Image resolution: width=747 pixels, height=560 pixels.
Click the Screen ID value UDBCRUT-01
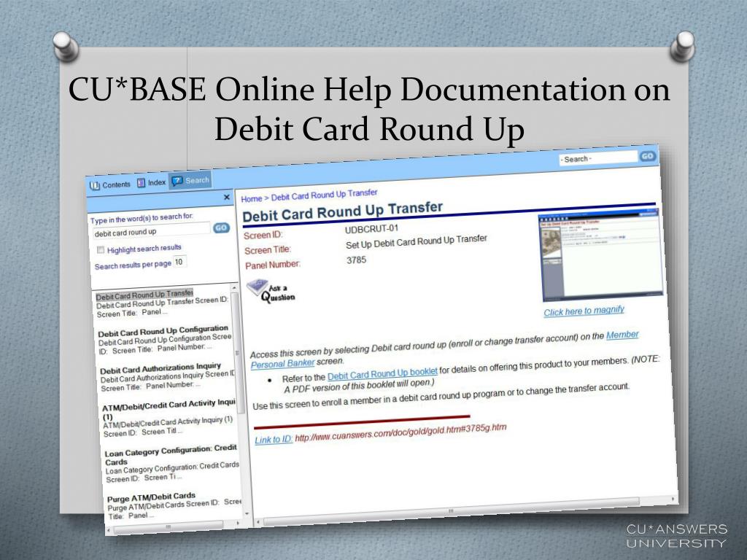[x=371, y=229]
